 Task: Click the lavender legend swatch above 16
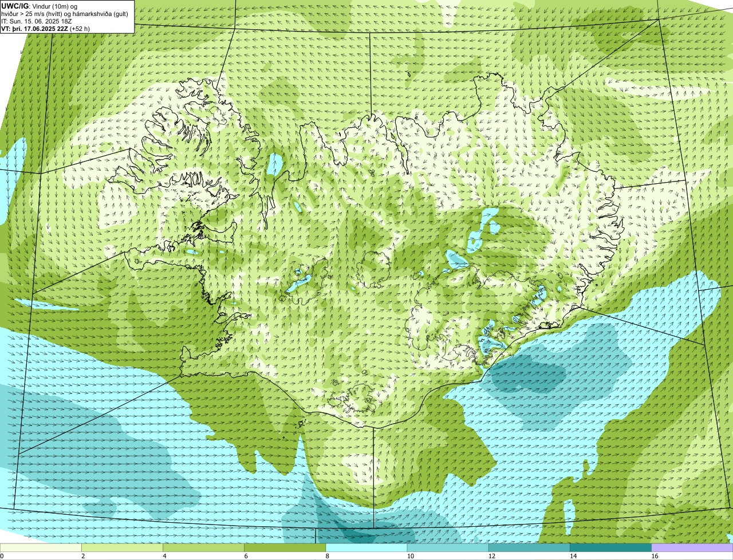[x=692, y=547]
